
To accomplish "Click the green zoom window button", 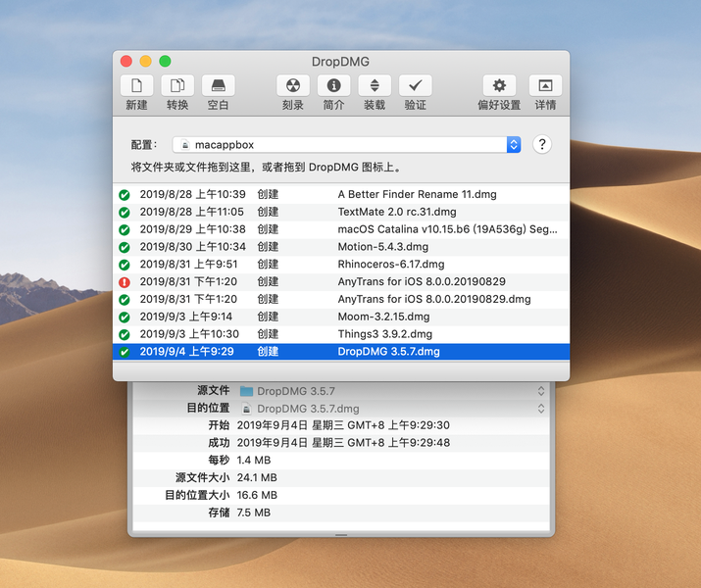I will coord(165,61).
